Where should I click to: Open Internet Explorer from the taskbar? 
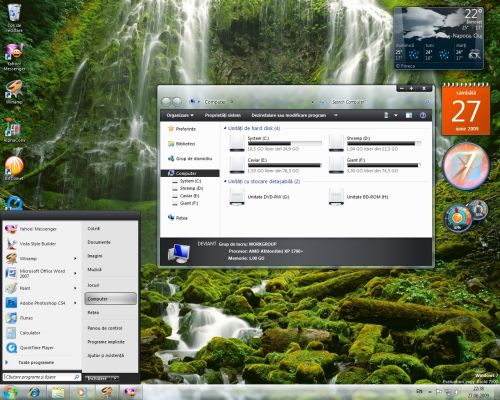(34, 392)
